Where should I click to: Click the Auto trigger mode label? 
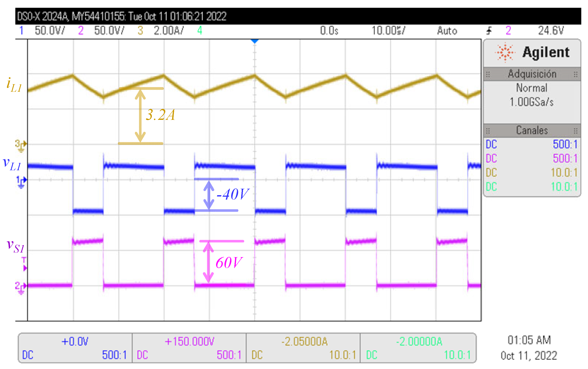coord(447,31)
